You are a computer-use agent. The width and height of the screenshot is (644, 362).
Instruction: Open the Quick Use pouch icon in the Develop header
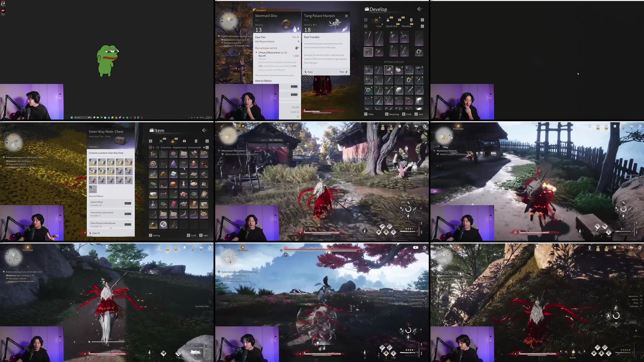click(x=388, y=20)
